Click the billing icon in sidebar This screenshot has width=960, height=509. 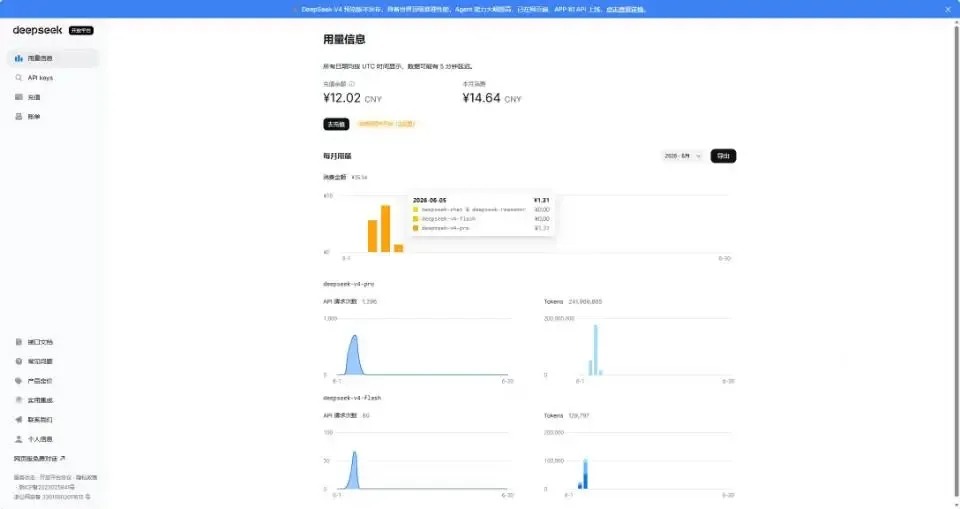coord(18,116)
